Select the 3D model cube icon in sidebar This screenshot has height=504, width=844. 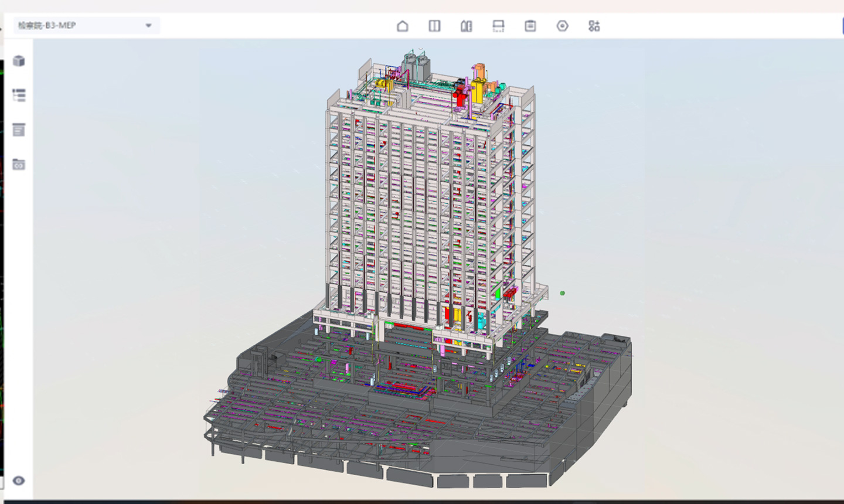pos(18,61)
